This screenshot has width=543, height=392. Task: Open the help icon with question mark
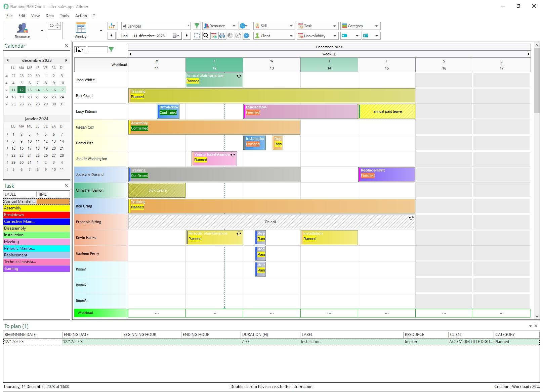(246, 36)
